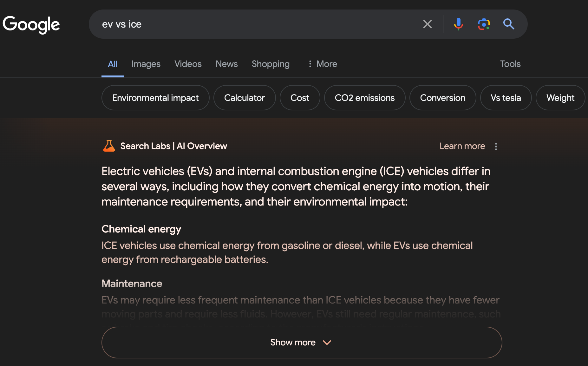
Task: Open the Videos search results
Action: point(188,64)
